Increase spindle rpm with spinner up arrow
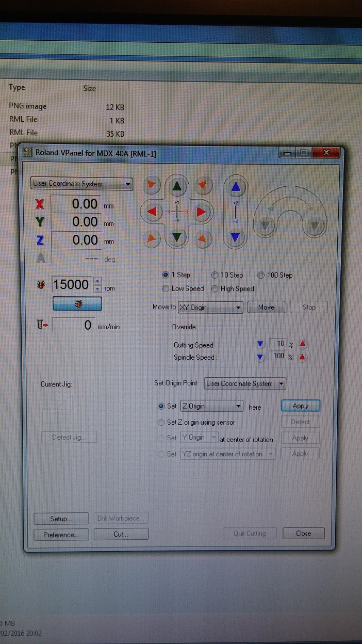The height and width of the screenshot is (644, 362). pyautogui.click(x=97, y=281)
